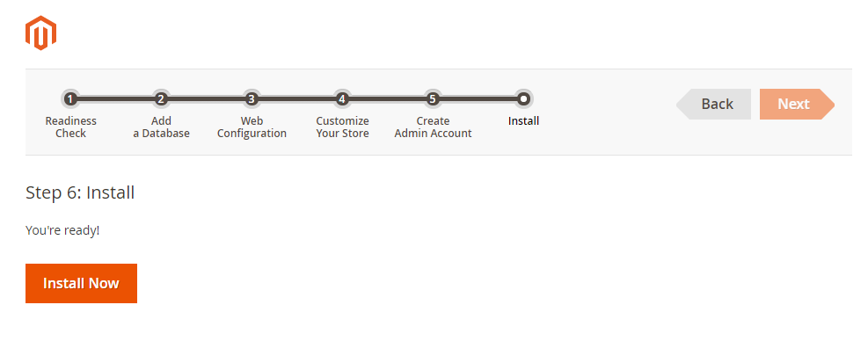Viewport: 868px width, 363px height.
Task: Start installation with Install Now button
Action: (81, 283)
